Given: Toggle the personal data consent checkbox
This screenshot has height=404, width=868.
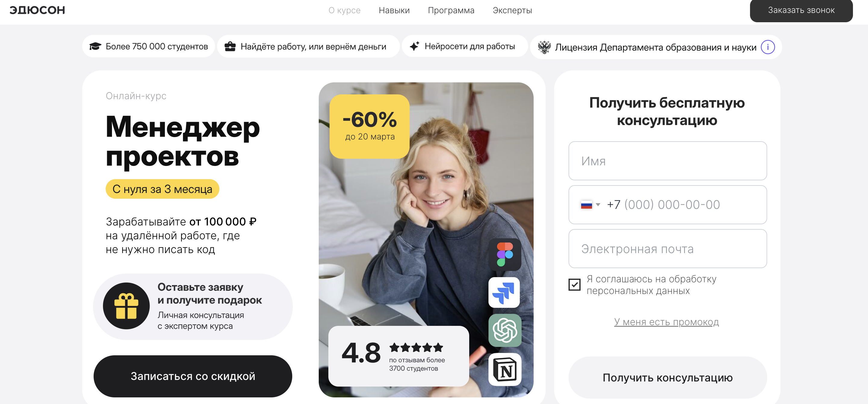Looking at the screenshot, I should coord(574,284).
